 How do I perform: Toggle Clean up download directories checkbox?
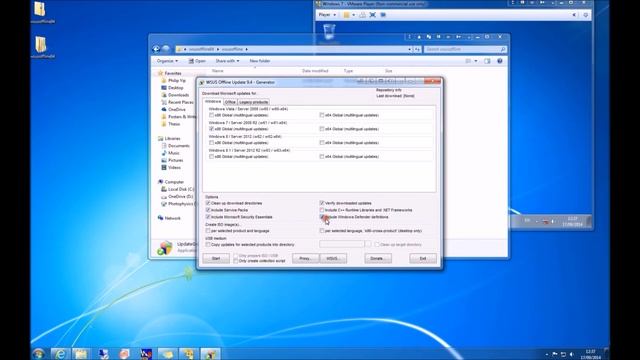point(208,203)
